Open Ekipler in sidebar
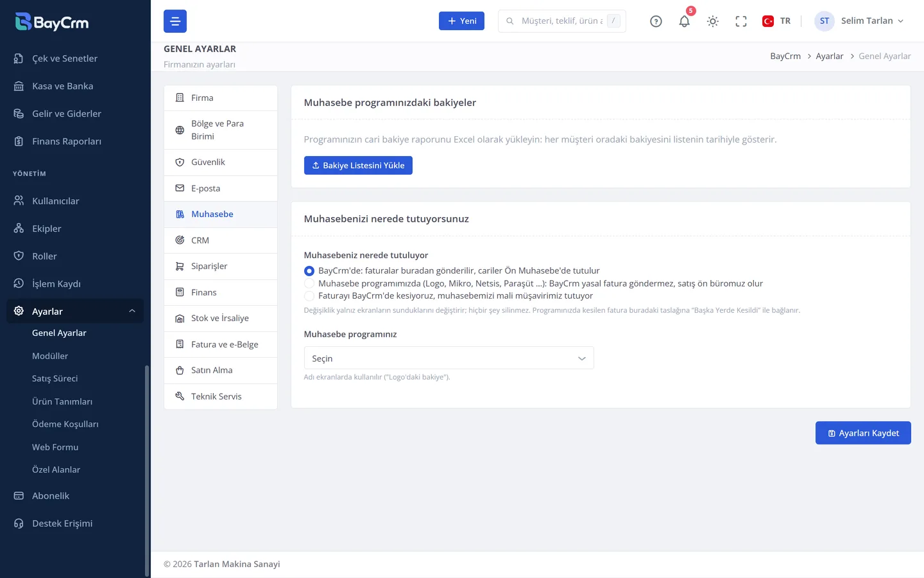The width and height of the screenshot is (924, 578). pyautogui.click(x=75, y=229)
